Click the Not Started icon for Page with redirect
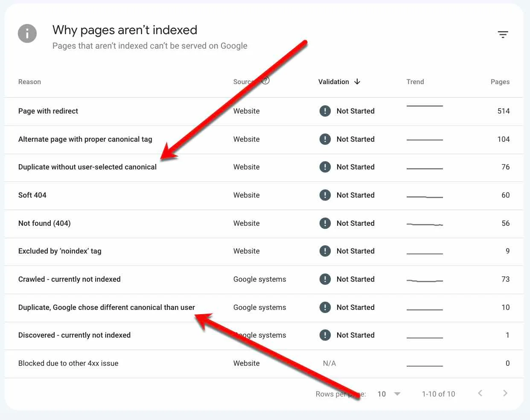The height and width of the screenshot is (420, 530). coord(325,111)
